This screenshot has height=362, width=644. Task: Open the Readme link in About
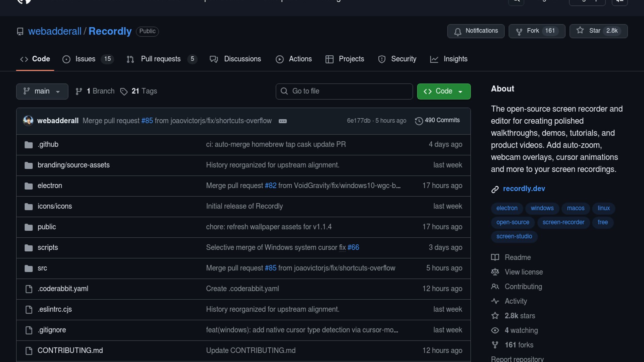click(x=518, y=257)
